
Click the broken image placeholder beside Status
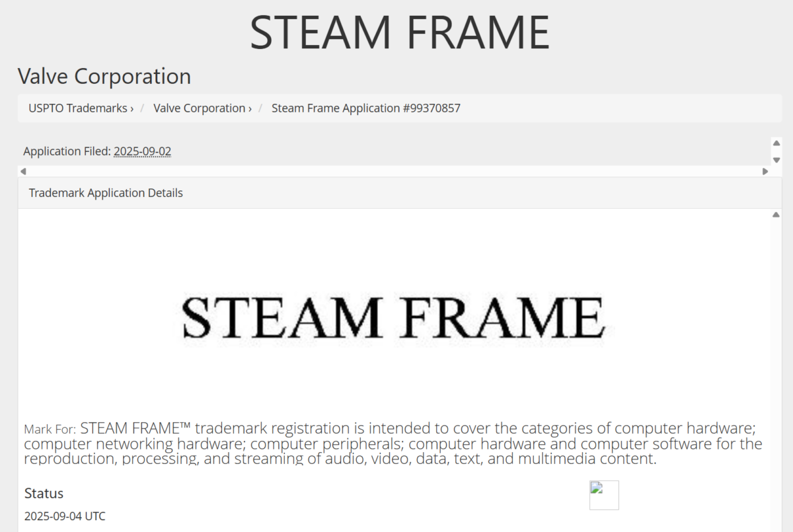(x=603, y=495)
